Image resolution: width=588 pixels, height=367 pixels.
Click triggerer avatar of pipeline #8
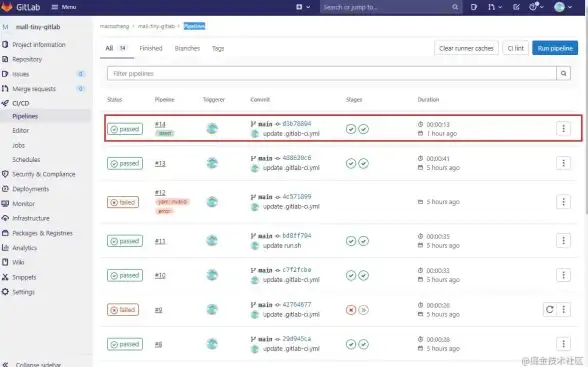(x=212, y=344)
